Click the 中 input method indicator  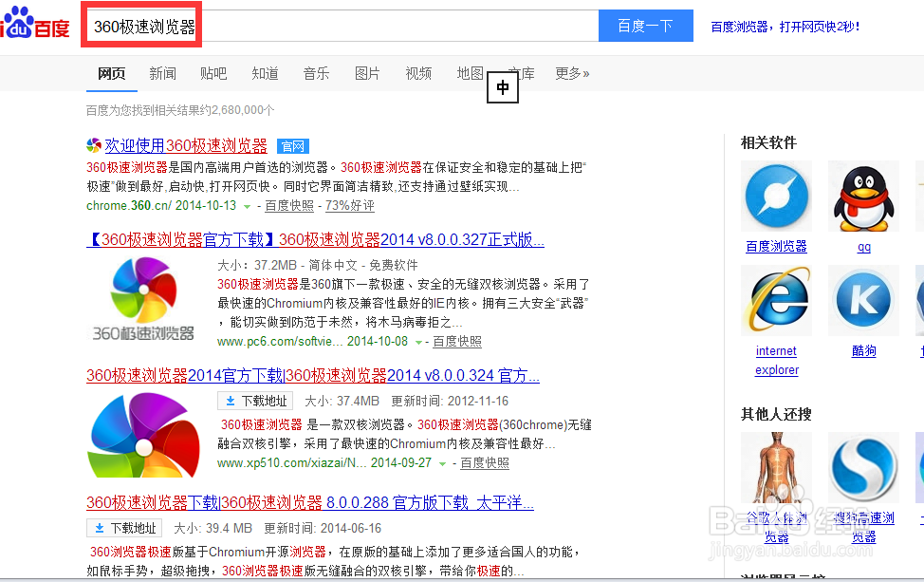(503, 88)
